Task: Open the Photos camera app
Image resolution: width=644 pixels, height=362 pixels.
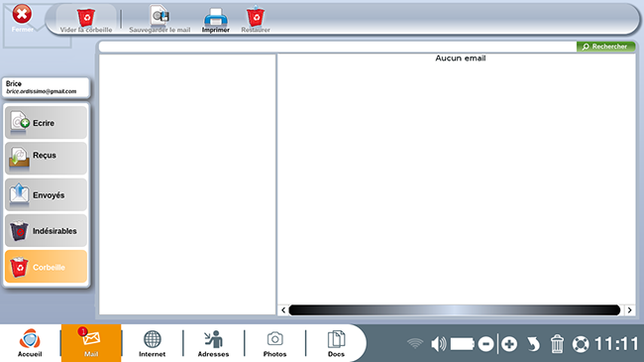Action: coord(274,343)
